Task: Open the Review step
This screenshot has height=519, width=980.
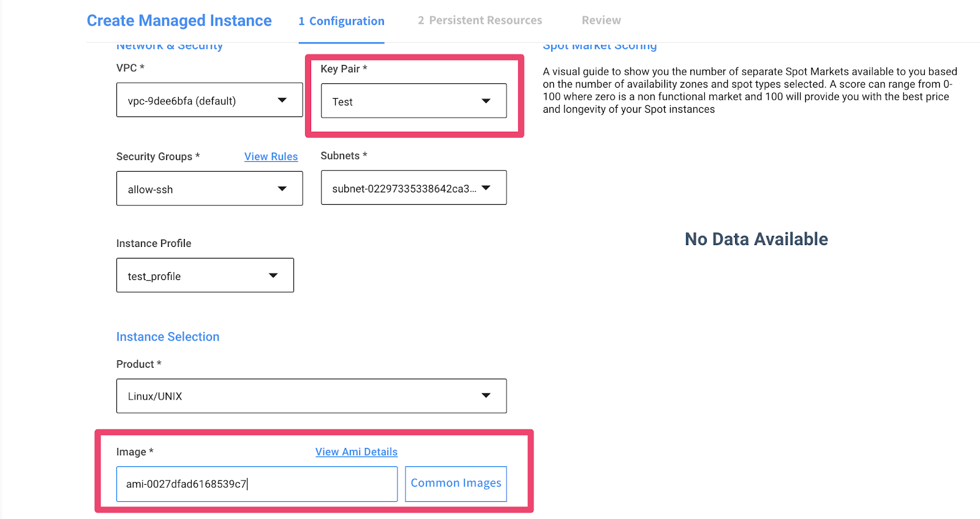Action: (601, 20)
